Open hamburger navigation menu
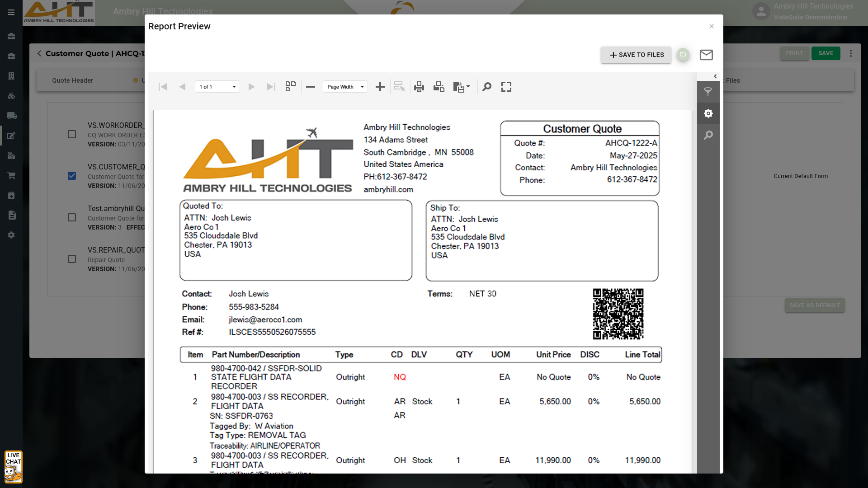This screenshot has height=488, width=868. point(11,12)
